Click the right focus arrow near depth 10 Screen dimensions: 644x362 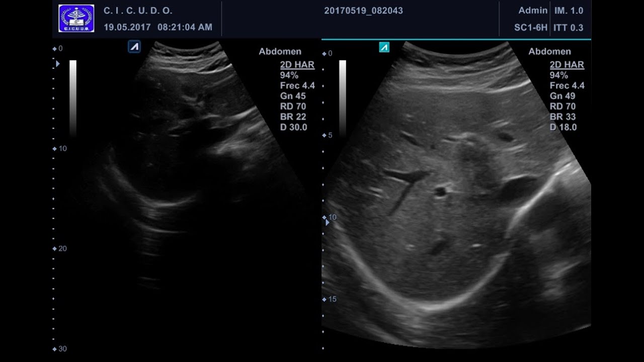(x=328, y=222)
